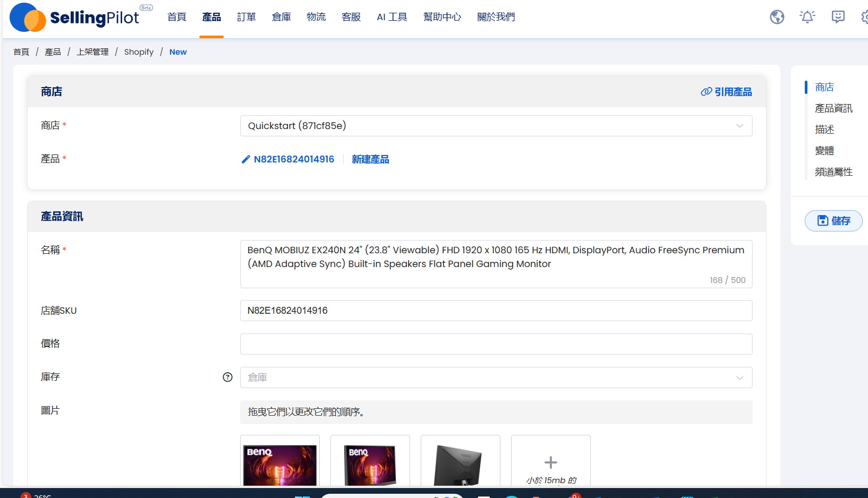This screenshot has width=868, height=498.
Task: Click the SellingPilot logo
Action: point(74,18)
